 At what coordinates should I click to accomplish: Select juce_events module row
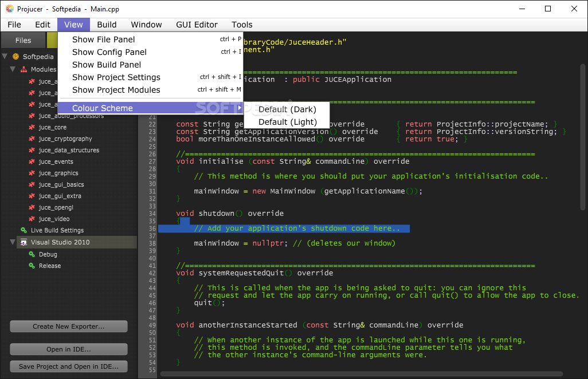[x=56, y=162]
